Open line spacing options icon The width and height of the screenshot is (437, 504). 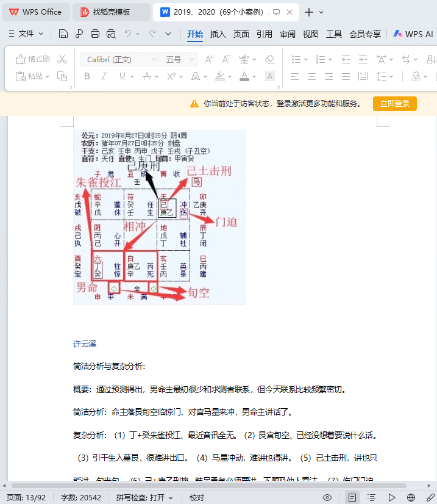click(381, 76)
